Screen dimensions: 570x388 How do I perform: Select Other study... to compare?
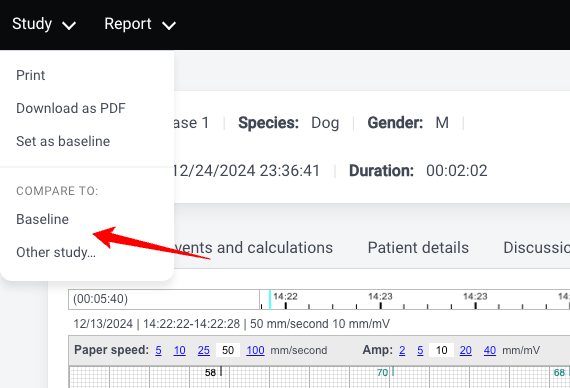tap(56, 252)
